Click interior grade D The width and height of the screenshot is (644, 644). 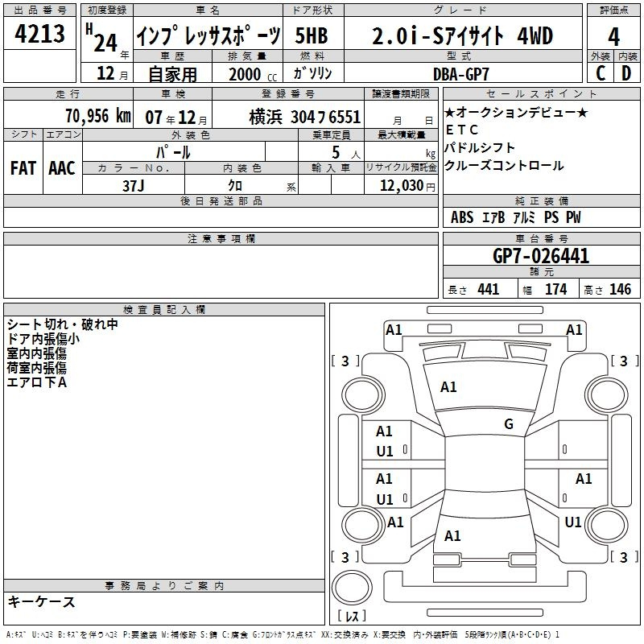click(626, 73)
